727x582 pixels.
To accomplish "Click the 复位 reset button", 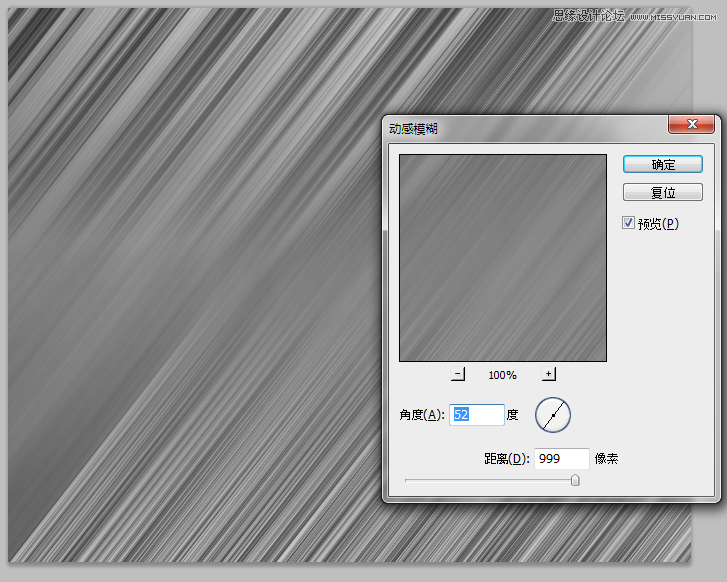I will point(663,192).
